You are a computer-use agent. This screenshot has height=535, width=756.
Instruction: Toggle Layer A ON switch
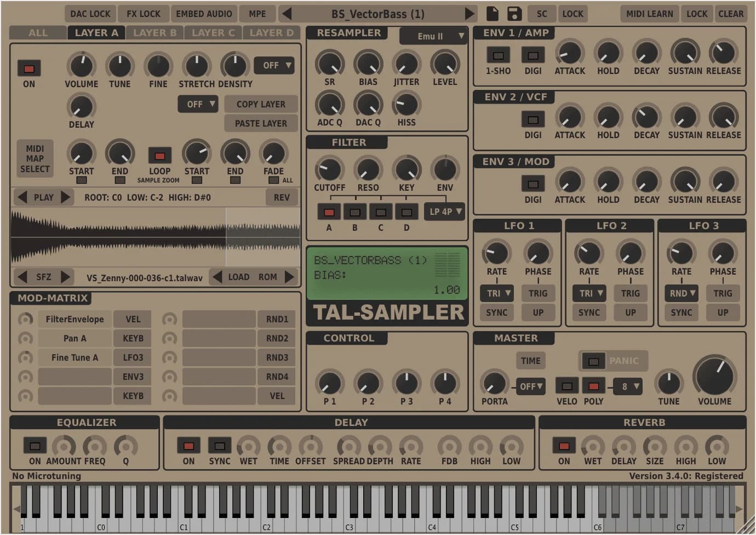click(28, 69)
